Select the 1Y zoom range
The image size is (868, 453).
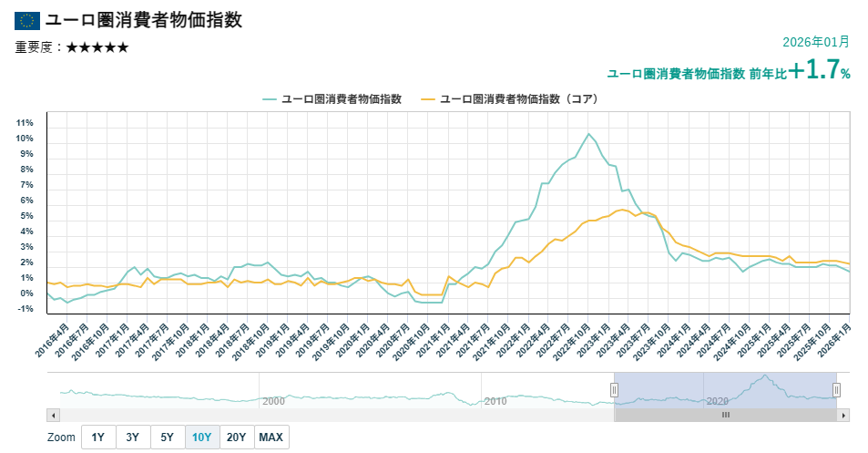tap(98, 437)
